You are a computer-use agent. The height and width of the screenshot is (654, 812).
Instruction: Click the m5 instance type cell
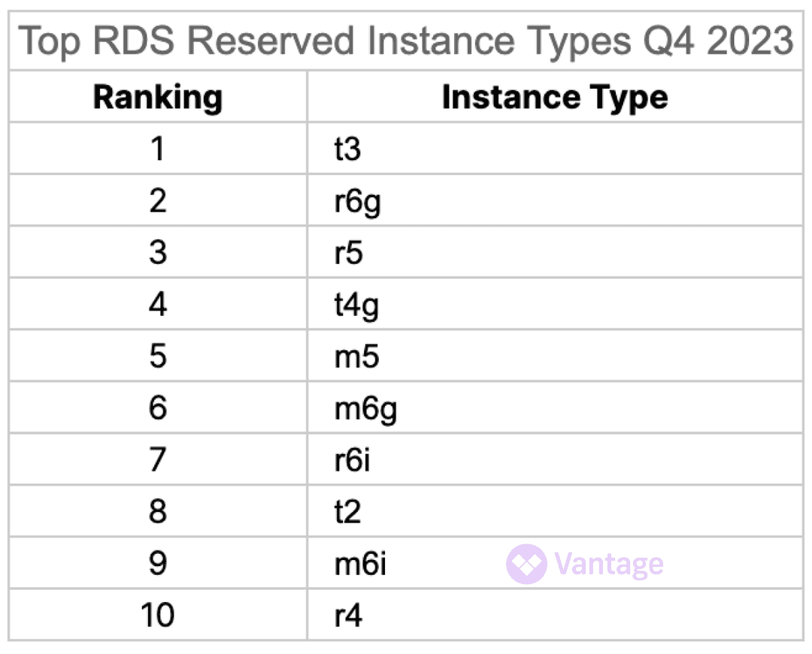[x=357, y=356]
